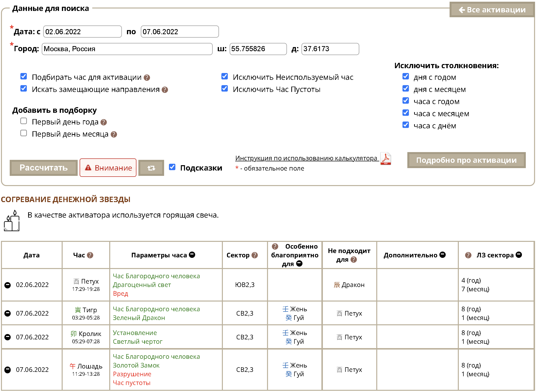Open 'Инструкция по использованию калькулятора' link
Screen dimensions: 536x392
point(306,158)
